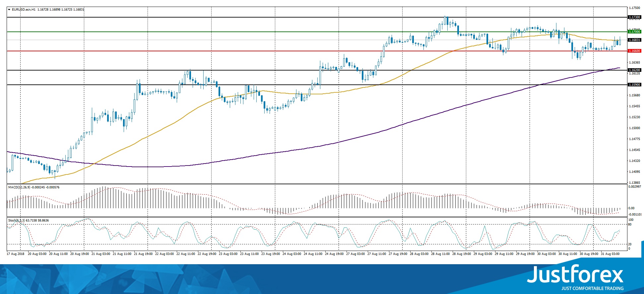Click the triangle arrow before EURUSD.ecn,H1
The image size is (644, 294).
pyautogui.click(x=9, y=10)
